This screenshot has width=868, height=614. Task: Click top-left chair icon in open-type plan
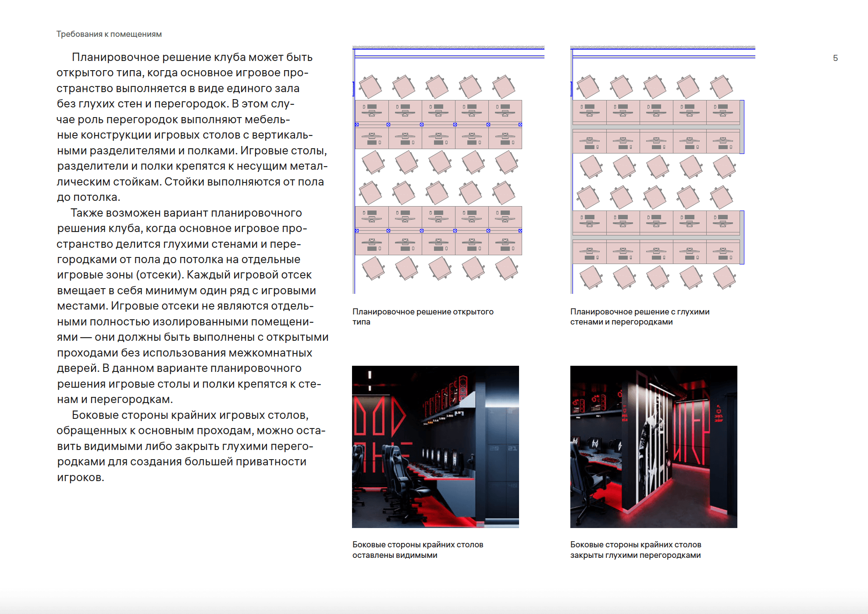click(x=370, y=86)
